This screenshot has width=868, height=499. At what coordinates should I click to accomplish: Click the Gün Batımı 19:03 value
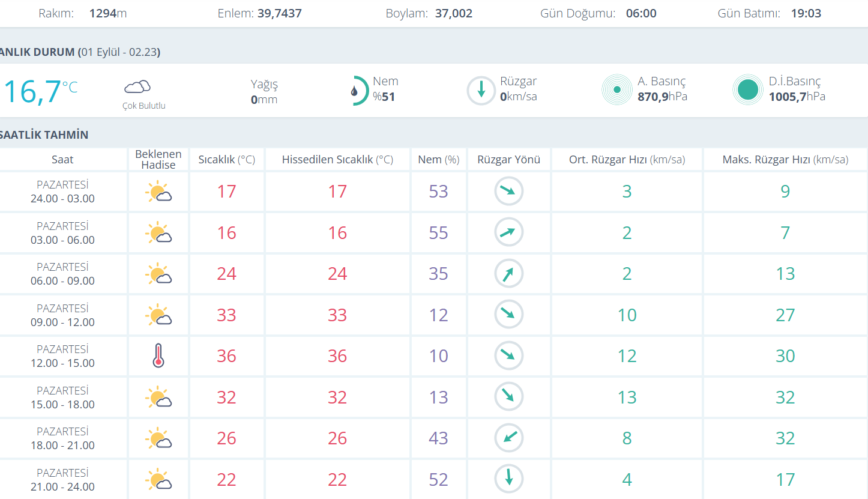pos(806,13)
